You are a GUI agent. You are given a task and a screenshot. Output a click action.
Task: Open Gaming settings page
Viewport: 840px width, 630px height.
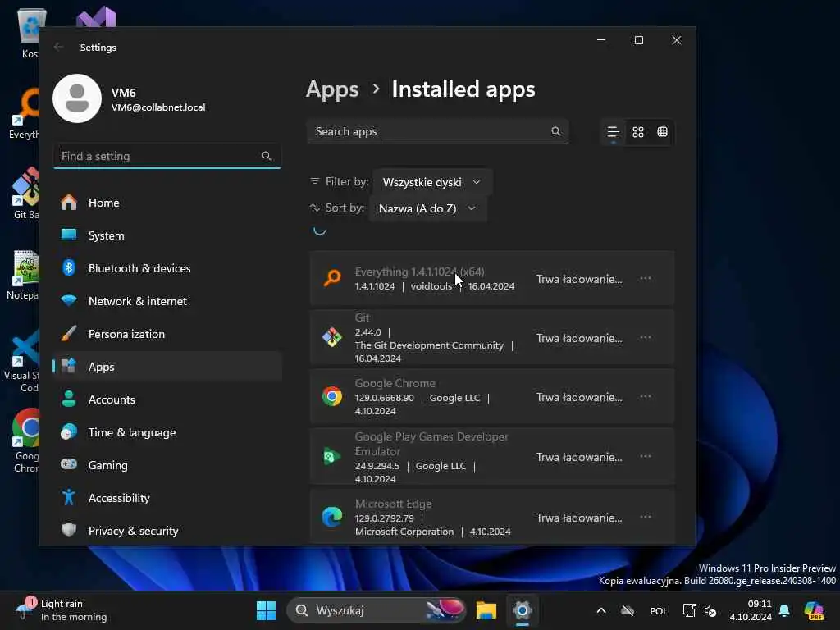coord(167,465)
